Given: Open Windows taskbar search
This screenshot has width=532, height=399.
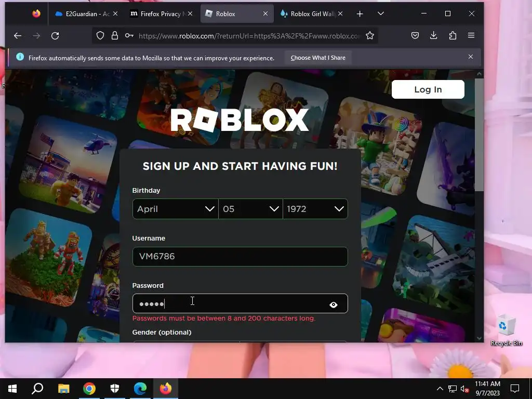Looking at the screenshot, I should tap(37, 389).
